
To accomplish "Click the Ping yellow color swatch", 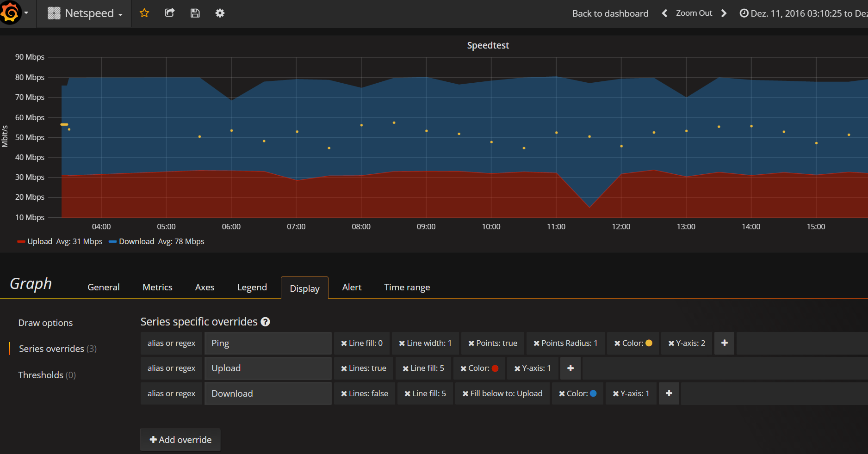I will [649, 343].
